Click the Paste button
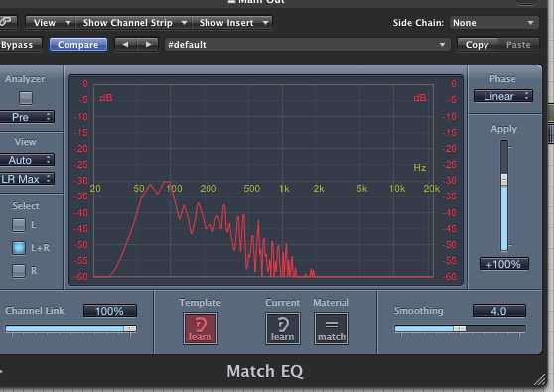Image resolution: width=554 pixels, height=392 pixels. click(x=518, y=45)
